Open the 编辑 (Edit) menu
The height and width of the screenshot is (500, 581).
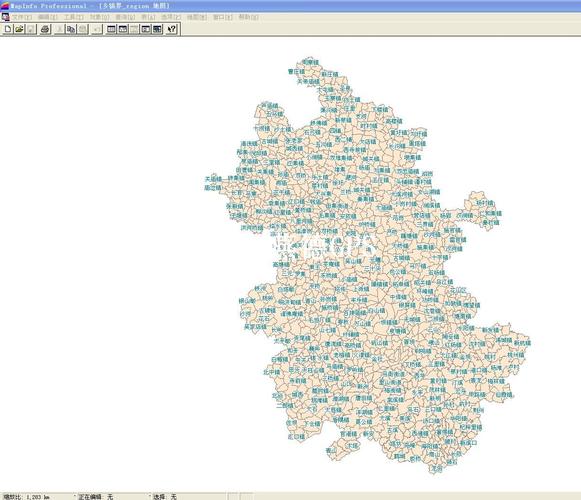[x=47, y=17]
